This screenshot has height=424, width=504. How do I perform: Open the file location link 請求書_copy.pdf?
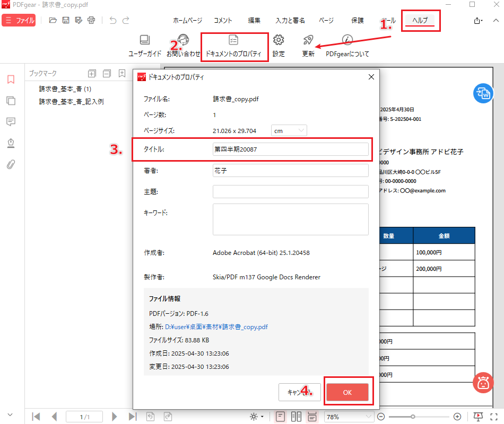pos(216,326)
